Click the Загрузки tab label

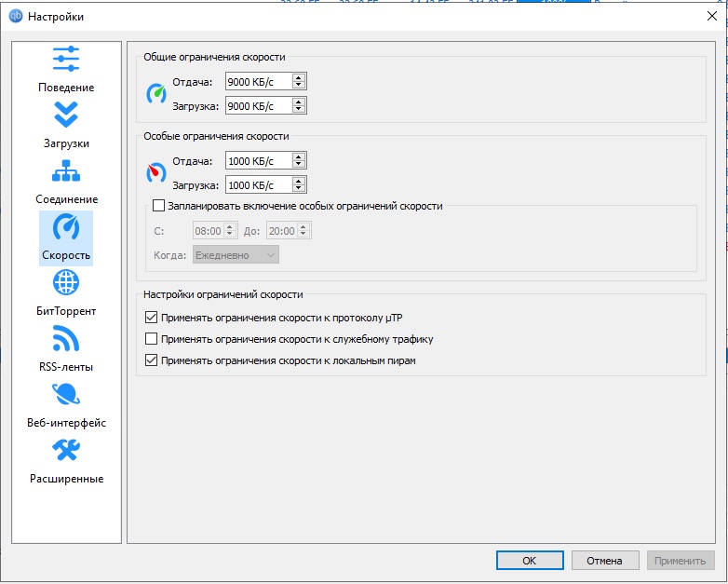pos(66,143)
